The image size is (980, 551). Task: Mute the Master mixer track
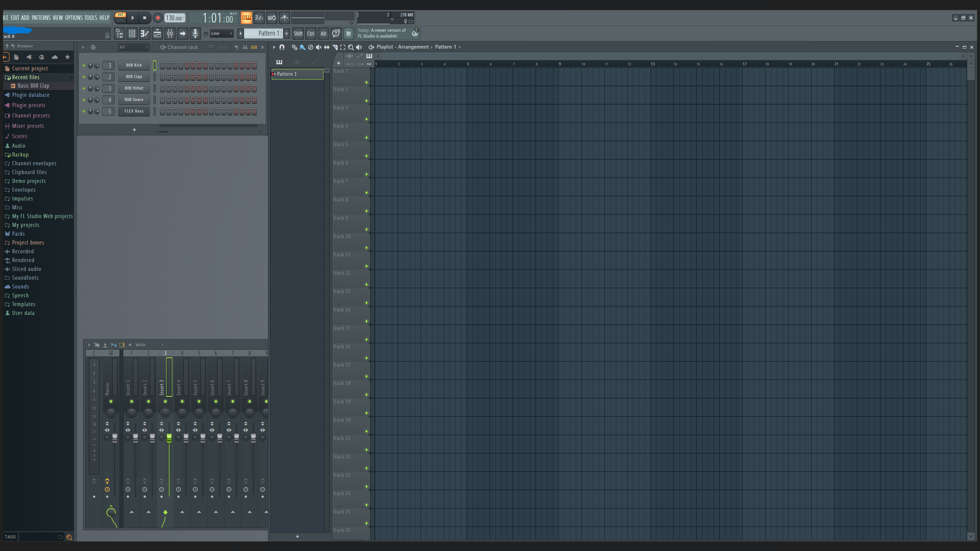coord(111,401)
